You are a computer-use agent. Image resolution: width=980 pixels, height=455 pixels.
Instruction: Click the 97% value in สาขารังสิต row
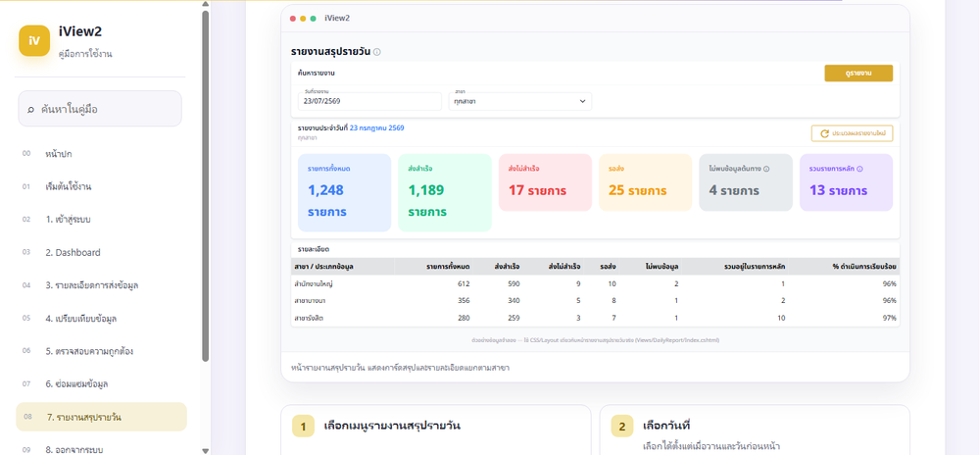890,318
